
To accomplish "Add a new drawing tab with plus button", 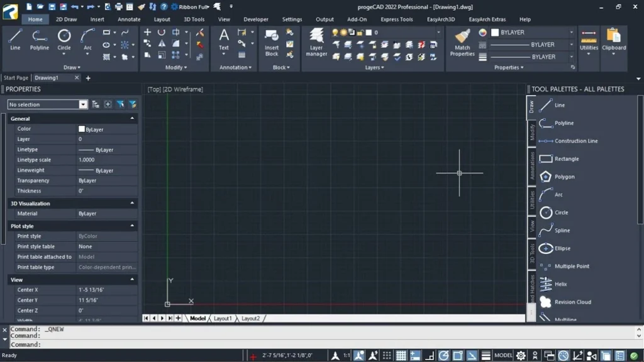I will (88, 78).
